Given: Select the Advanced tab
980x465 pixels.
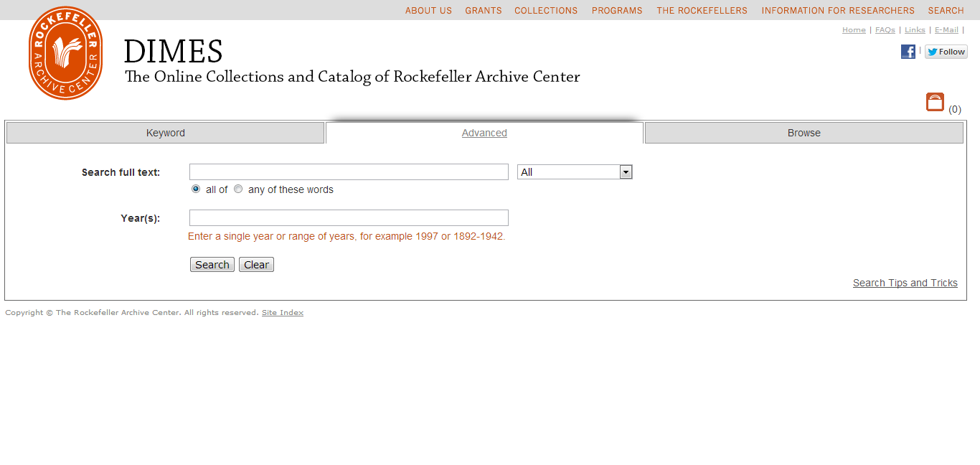Looking at the screenshot, I should pos(484,133).
